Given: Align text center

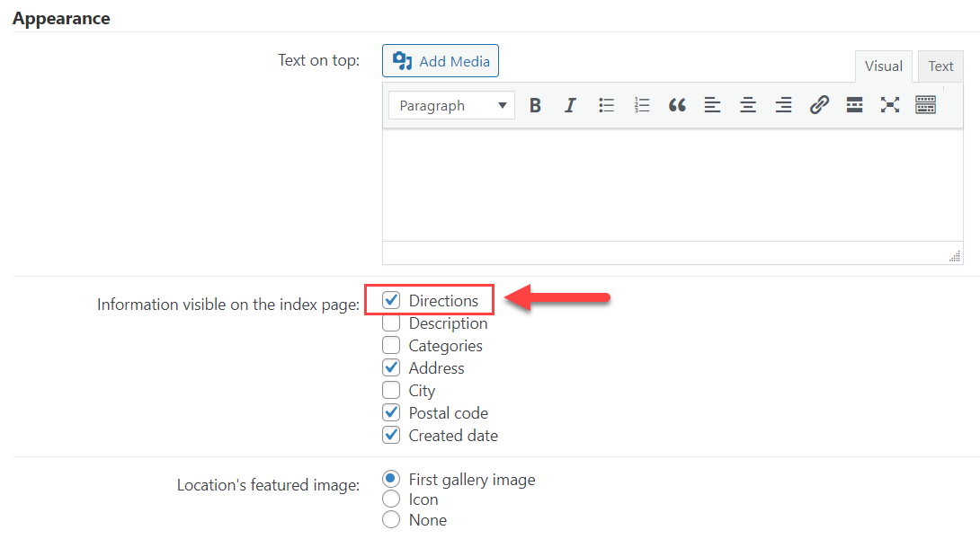Looking at the screenshot, I should [747, 105].
